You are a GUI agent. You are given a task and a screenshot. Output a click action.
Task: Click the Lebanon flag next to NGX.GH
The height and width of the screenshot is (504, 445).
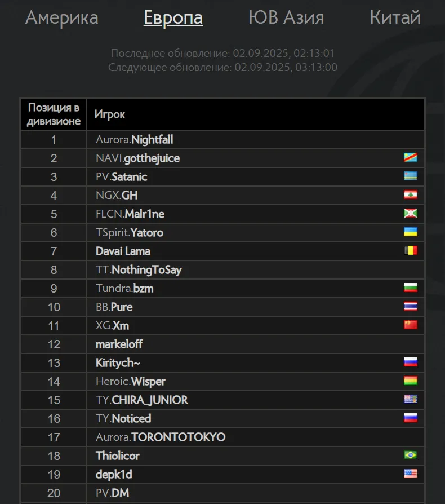tap(410, 195)
